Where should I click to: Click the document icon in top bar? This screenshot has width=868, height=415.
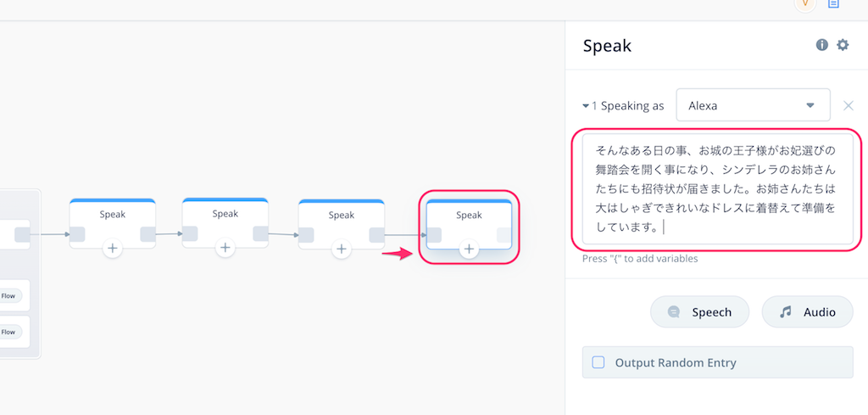[833, 3]
